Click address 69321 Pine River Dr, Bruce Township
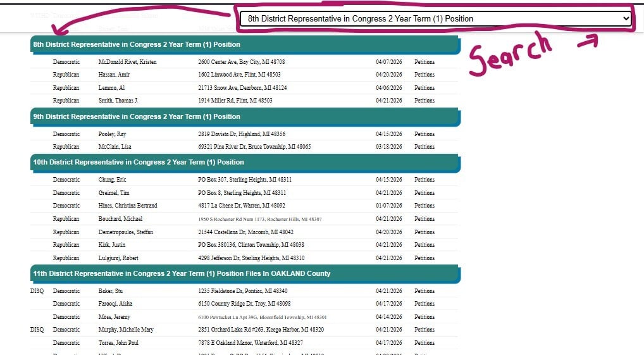Image resolution: width=644 pixels, height=355 pixels. [x=254, y=147]
